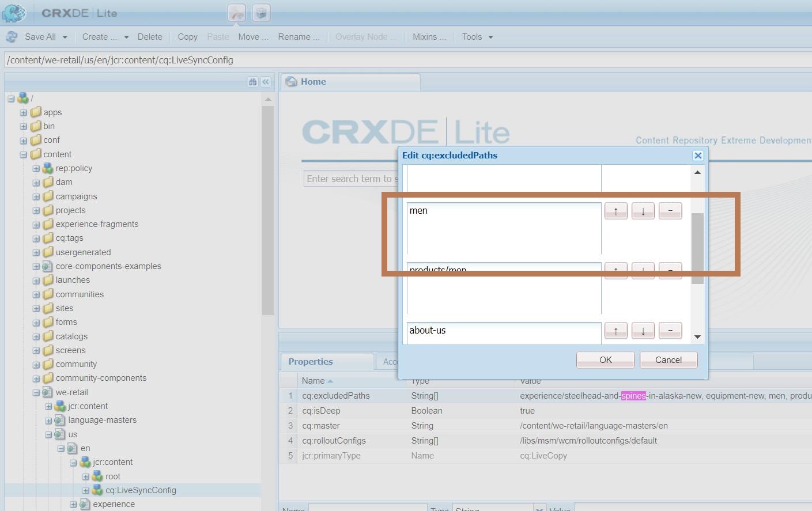812x511 pixels.
Task: Click the 'about-us' path text field
Action: [504, 334]
